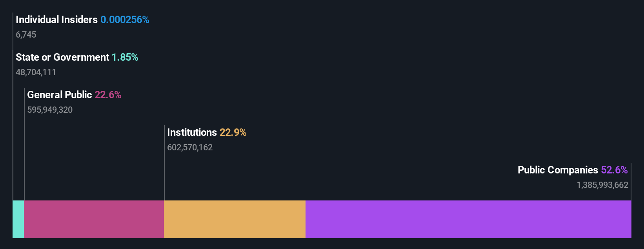644x249 pixels.
Task: Select the 6,745 insider share count
Action: pyautogui.click(x=26, y=34)
